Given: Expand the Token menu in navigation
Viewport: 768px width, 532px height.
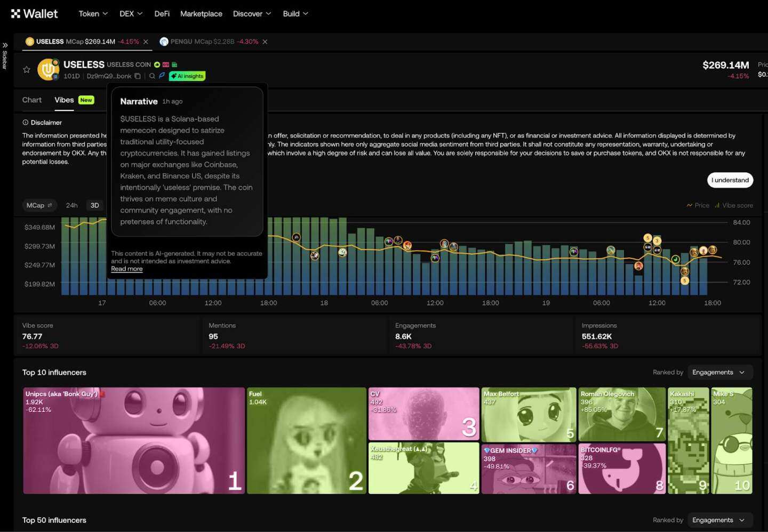Looking at the screenshot, I should [93, 14].
